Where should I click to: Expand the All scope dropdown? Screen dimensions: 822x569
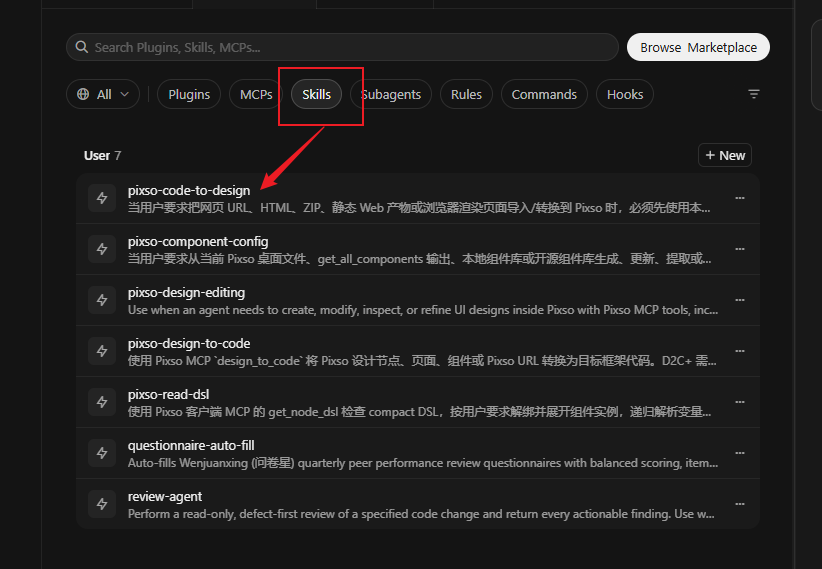pyautogui.click(x=103, y=94)
